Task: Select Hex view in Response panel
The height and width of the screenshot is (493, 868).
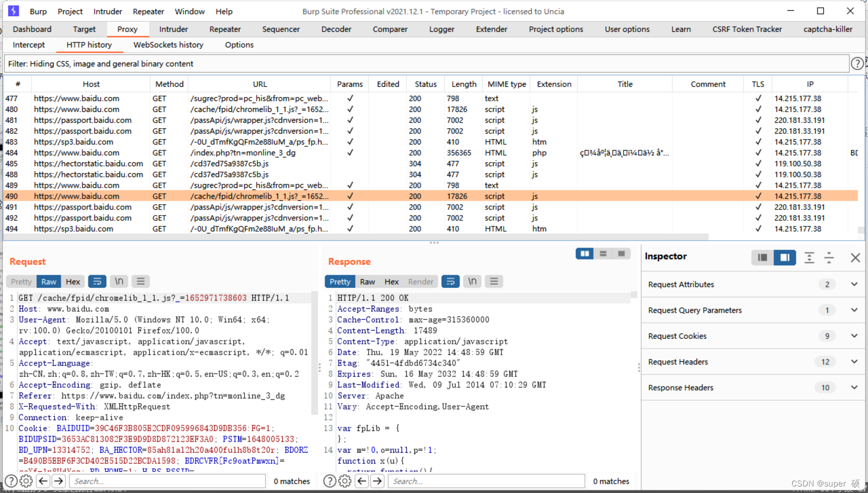Action: coord(392,281)
